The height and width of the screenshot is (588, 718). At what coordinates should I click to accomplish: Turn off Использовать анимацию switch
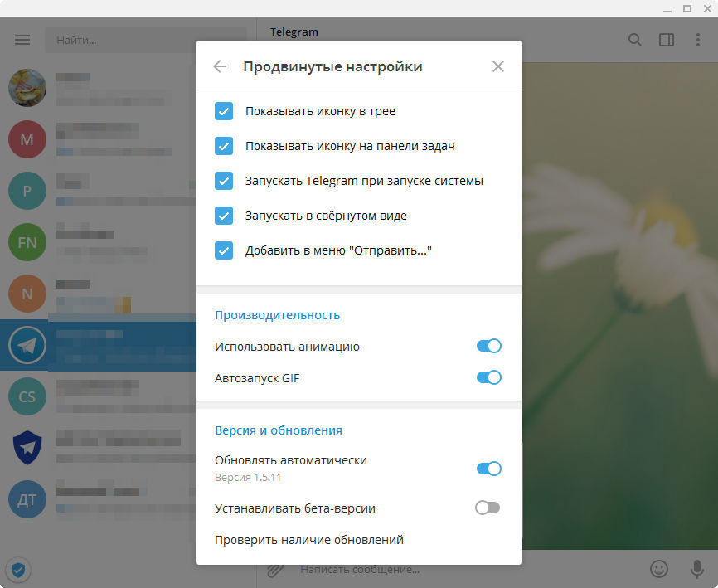click(x=488, y=346)
